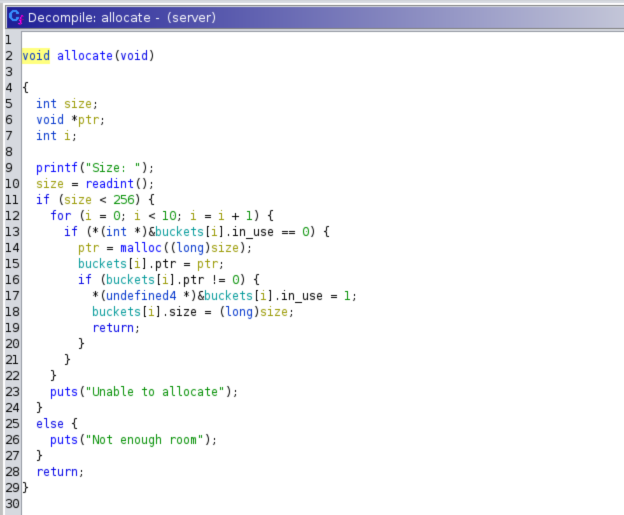Click the allocate function name in the signature

(x=85, y=56)
